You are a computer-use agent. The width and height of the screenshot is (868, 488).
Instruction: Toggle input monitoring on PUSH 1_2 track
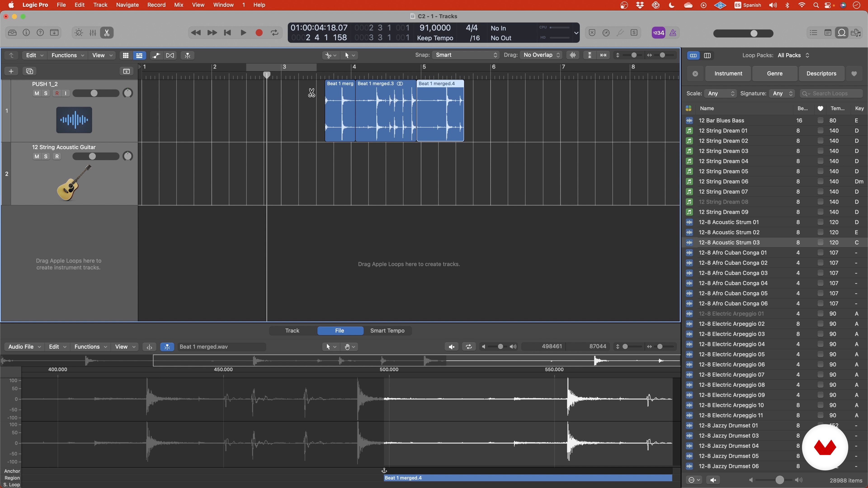66,93
